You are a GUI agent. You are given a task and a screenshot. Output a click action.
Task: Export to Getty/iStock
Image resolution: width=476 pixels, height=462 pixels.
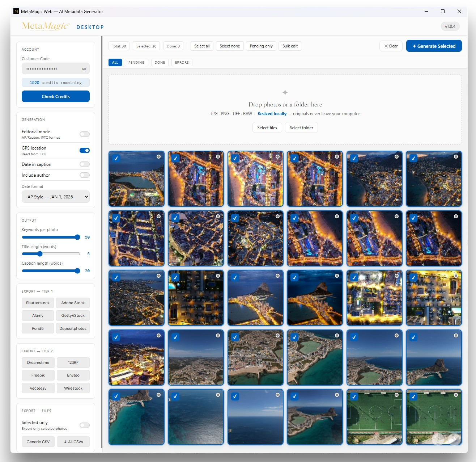(73, 316)
